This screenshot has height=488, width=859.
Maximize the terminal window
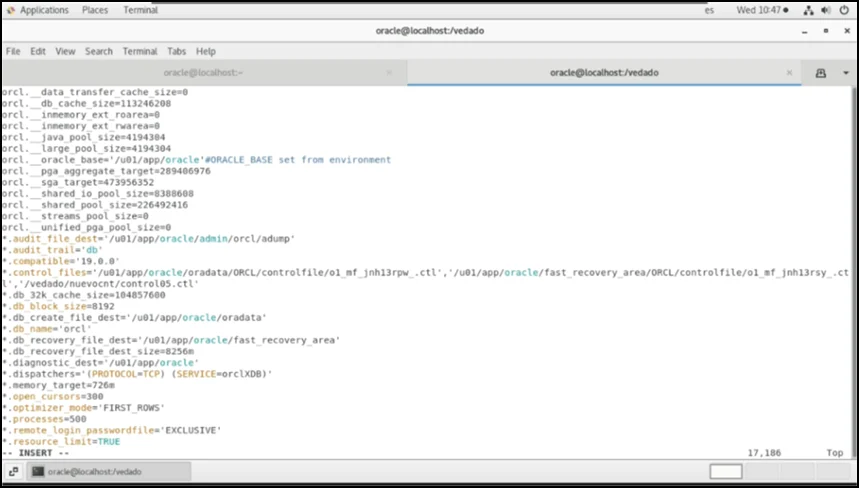coord(826,31)
